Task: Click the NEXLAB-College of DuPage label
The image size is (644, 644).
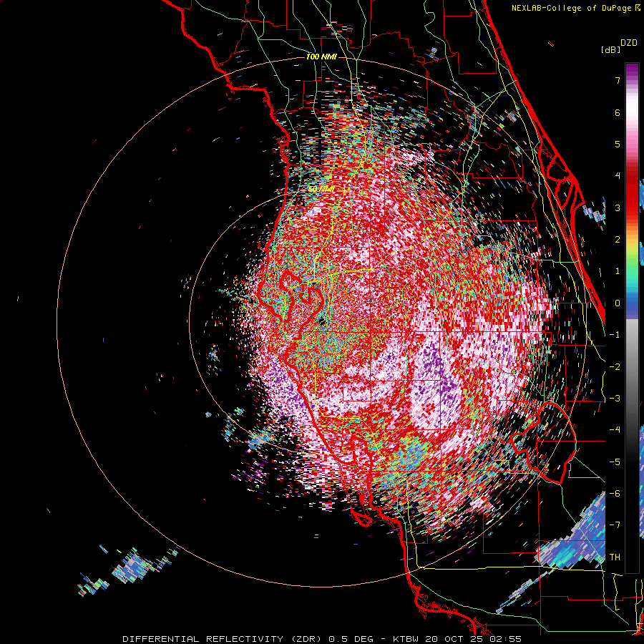Action: click(x=575, y=8)
